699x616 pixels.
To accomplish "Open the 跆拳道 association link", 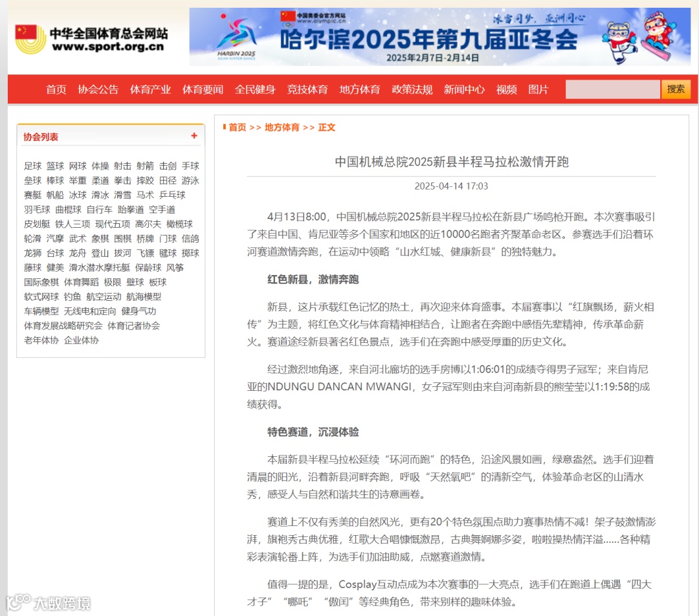I will pyautogui.click(x=131, y=210).
